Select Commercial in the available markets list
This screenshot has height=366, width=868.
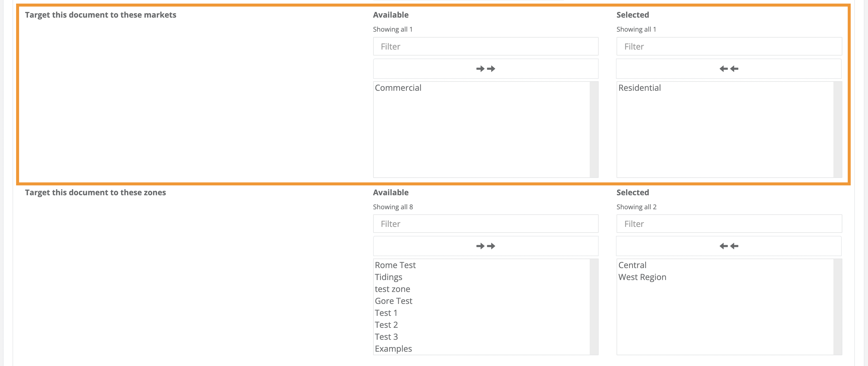click(x=398, y=88)
